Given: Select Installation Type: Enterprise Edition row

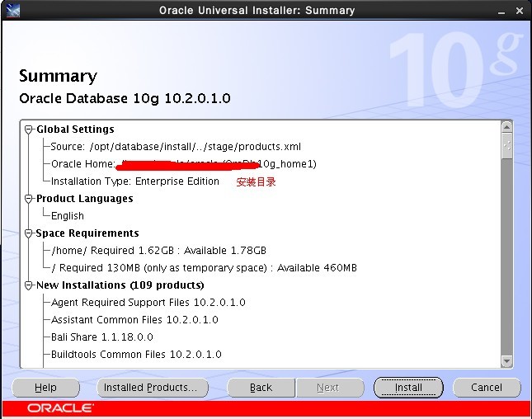Looking at the screenshot, I should pos(135,181).
